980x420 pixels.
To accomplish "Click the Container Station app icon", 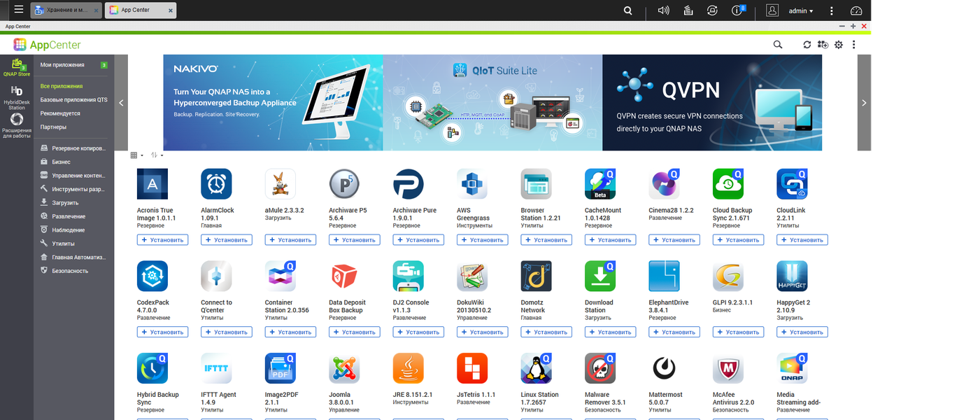I will 280,276.
